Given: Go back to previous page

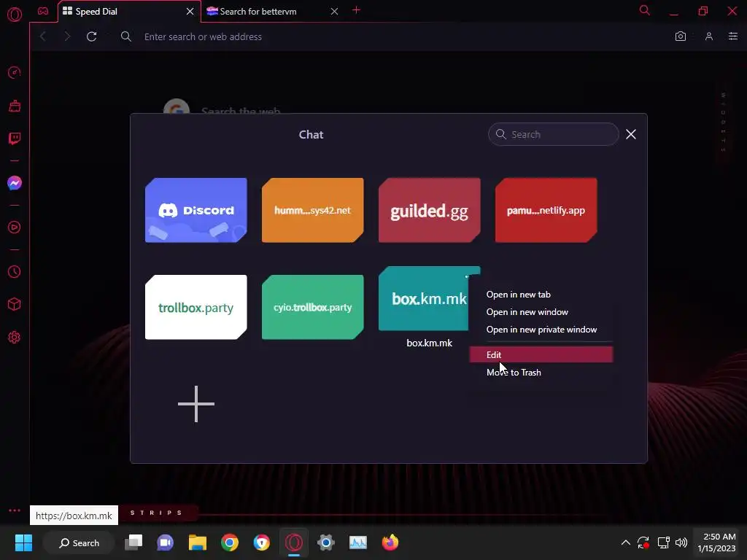Looking at the screenshot, I should [x=43, y=36].
